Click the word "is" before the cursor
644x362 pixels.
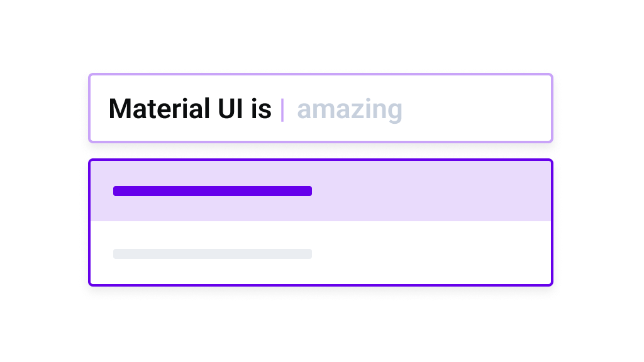coord(261,109)
